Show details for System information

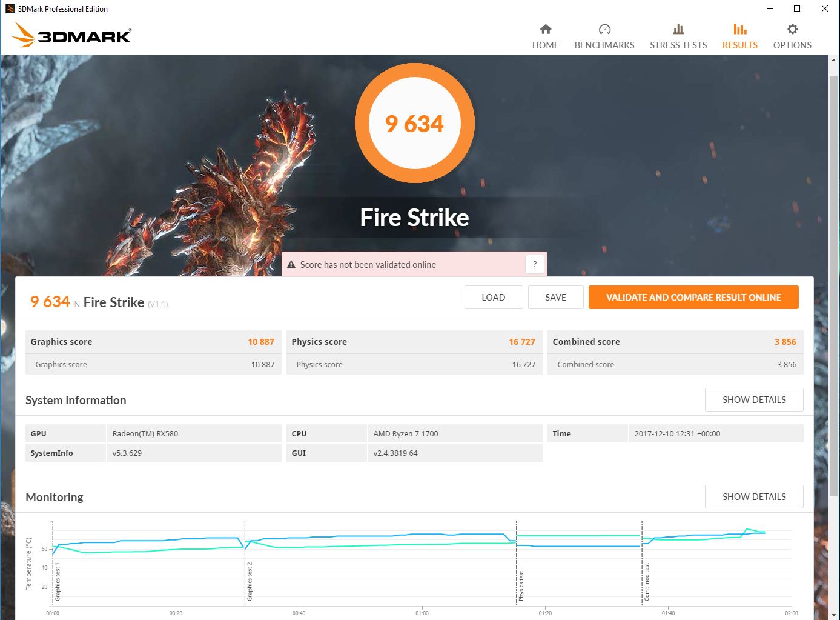click(754, 400)
